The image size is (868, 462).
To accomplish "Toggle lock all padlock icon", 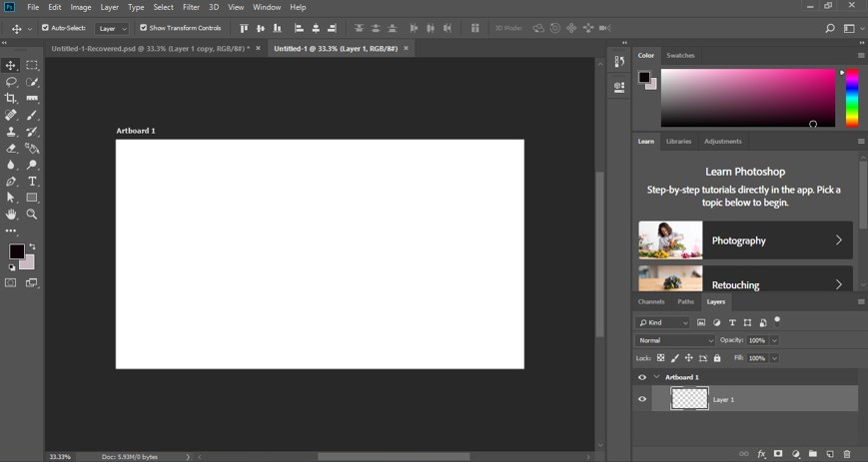I will [x=717, y=358].
